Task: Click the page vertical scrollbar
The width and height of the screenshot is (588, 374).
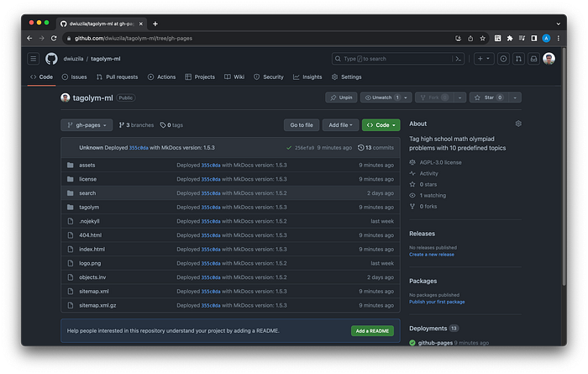Action: 564,169
